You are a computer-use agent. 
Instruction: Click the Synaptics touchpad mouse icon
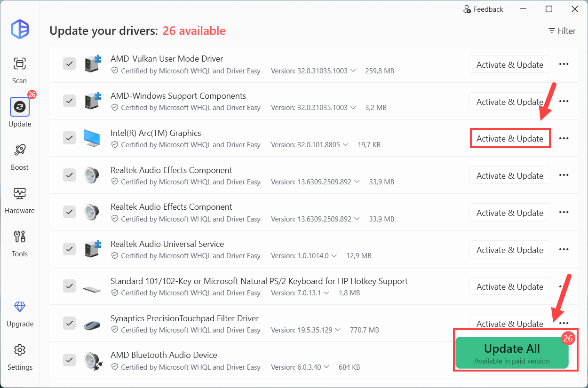(x=92, y=324)
